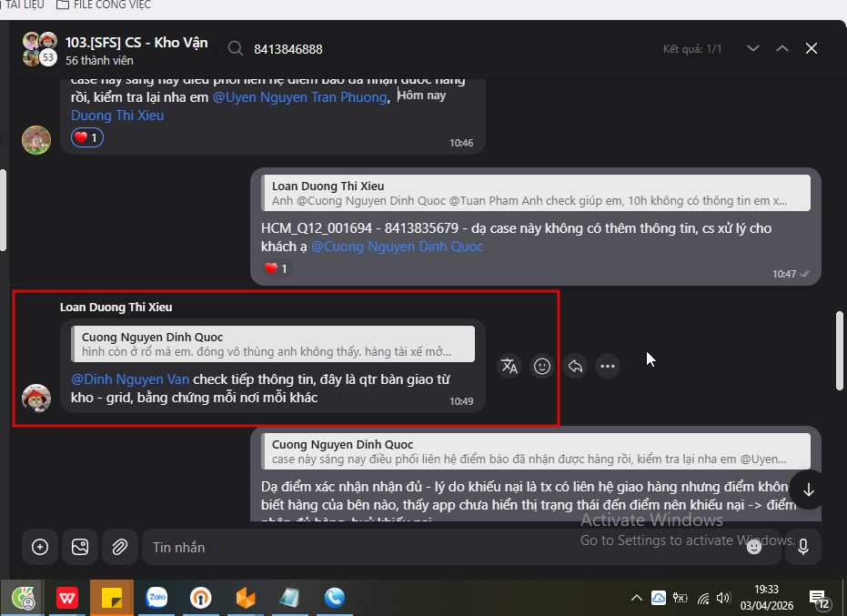Open the emoji picker in input bar

click(754, 548)
